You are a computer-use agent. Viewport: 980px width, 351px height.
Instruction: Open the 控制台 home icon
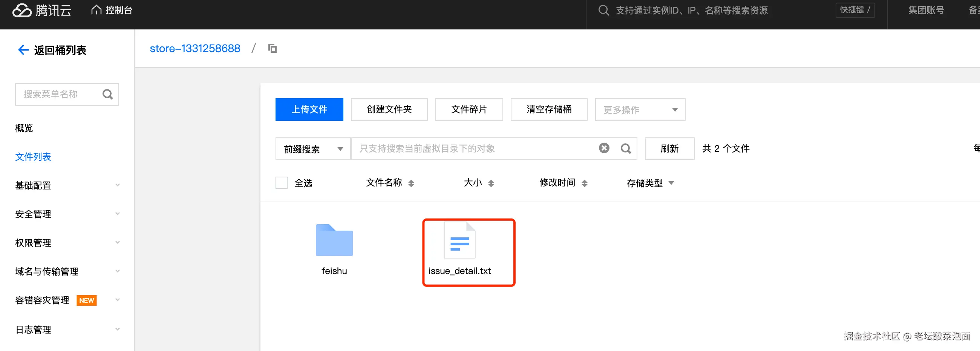coord(96,10)
